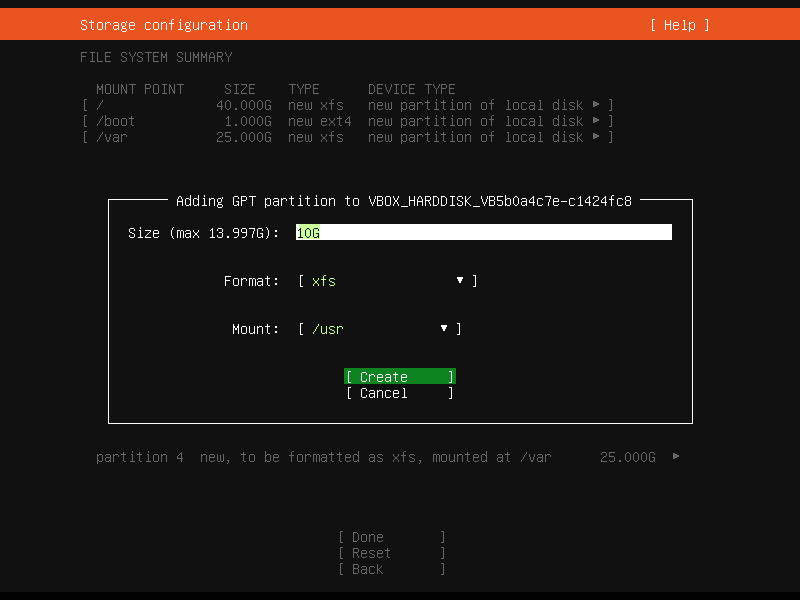The height and width of the screenshot is (600, 800).
Task: Click the Cancel button
Action: 399,393
